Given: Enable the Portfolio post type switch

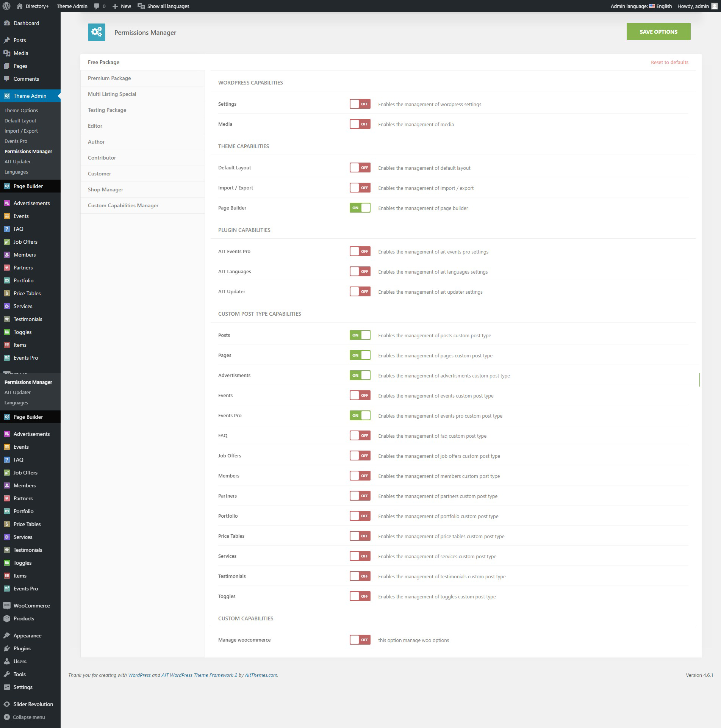Looking at the screenshot, I should pyautogui.click(x=360, y=516).
